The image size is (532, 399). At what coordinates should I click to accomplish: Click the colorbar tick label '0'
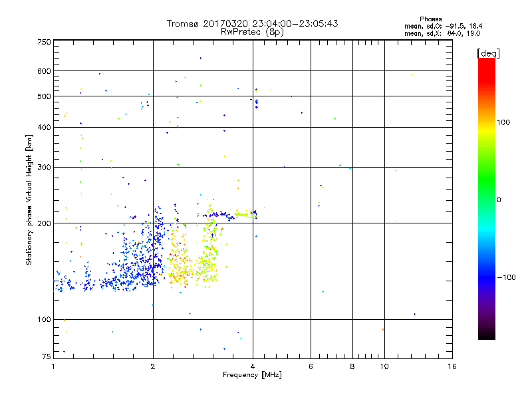(498, 200)
